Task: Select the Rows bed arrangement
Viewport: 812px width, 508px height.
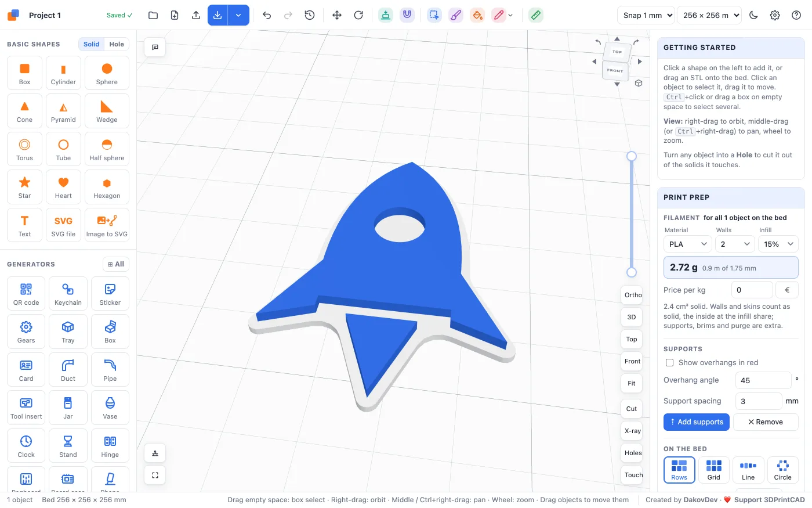Action: click(679, 470)
